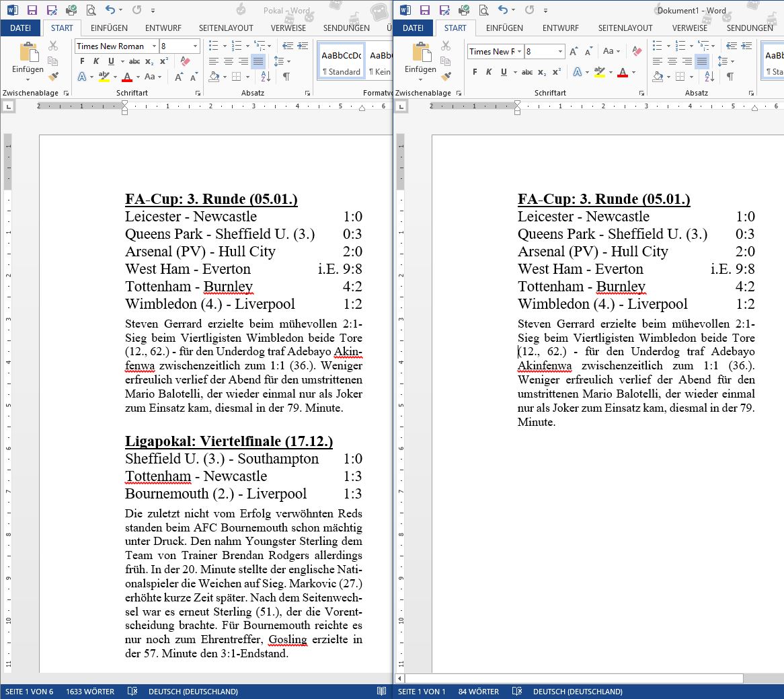This screenshot has width=784, height=699.
Task: Click format painter brush in Pokal window
Action: coord(53,77)
